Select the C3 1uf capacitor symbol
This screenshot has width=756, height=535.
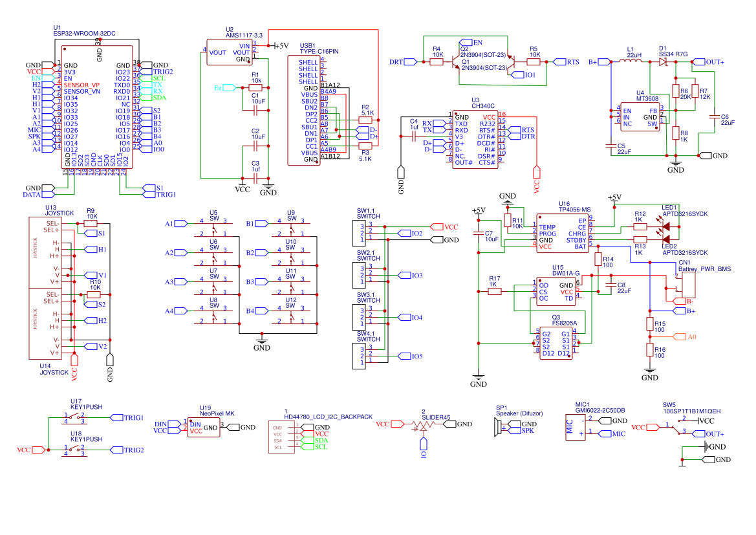click(256, 179)
